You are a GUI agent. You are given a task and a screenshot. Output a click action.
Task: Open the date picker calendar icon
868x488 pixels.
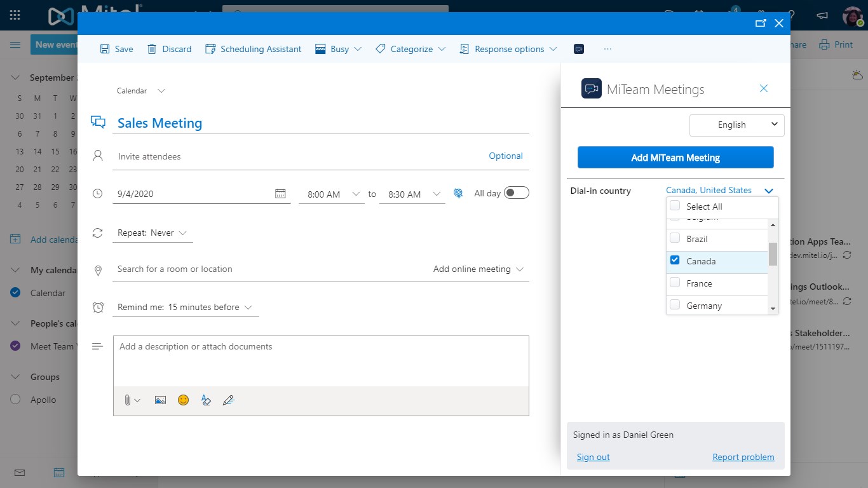tap(280, 194)
